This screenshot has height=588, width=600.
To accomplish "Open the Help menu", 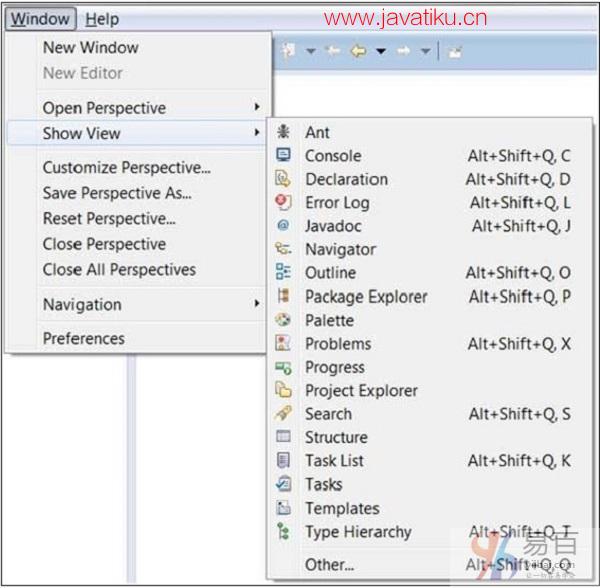I will [x=102, y=19].
